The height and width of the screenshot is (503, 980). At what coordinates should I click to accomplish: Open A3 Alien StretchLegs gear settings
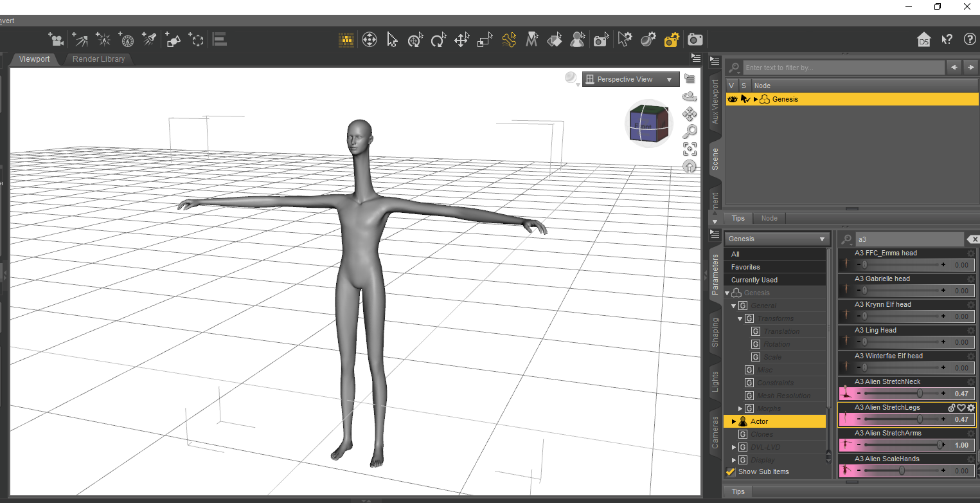(971, 408)
